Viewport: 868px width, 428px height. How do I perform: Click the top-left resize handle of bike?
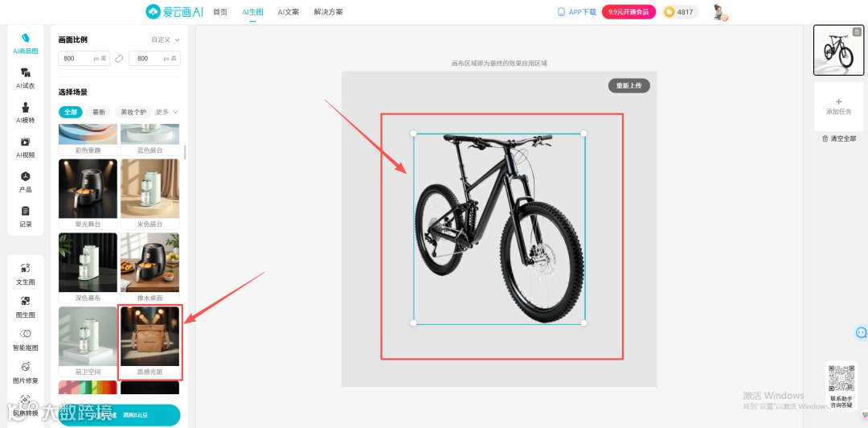413,134
